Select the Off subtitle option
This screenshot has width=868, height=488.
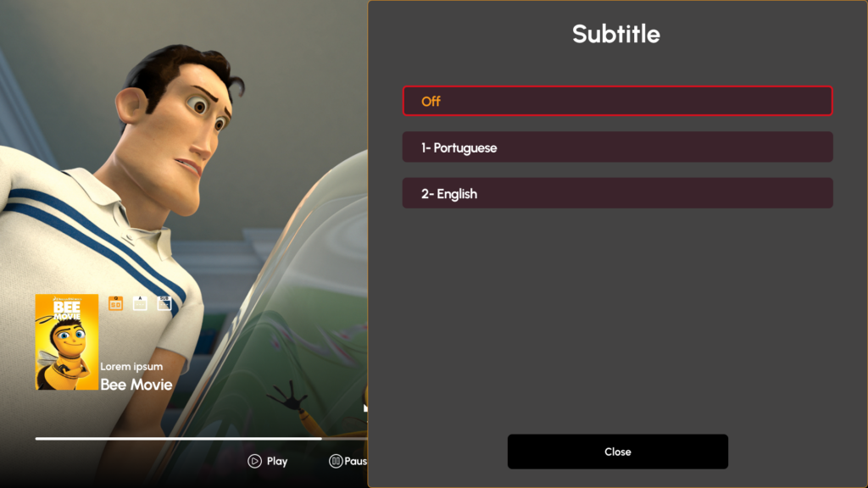pos(617,101)
